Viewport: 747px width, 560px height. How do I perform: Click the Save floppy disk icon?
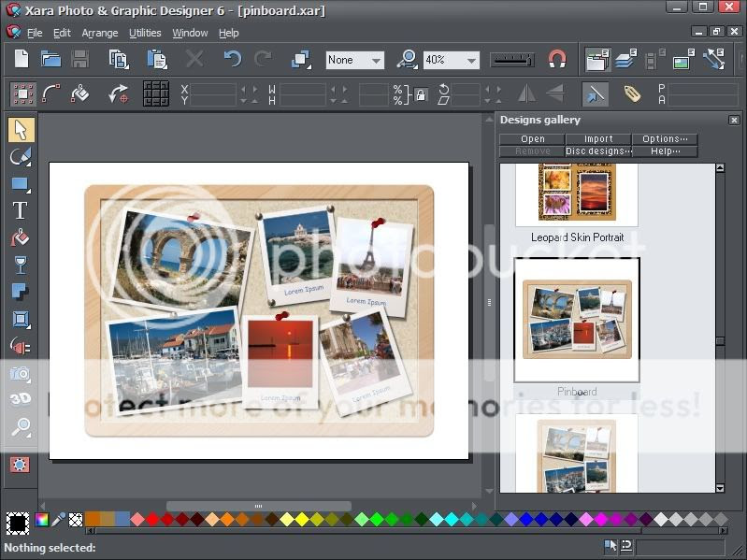pos(80,60)
